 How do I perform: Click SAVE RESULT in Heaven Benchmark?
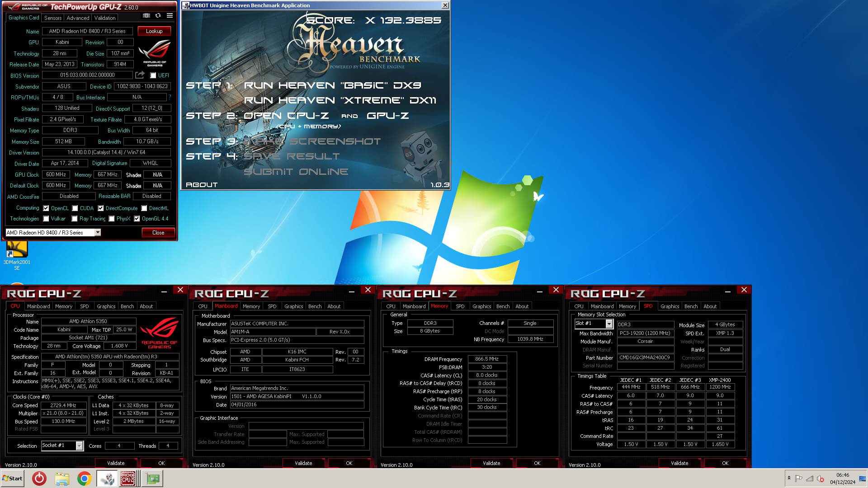292,156
